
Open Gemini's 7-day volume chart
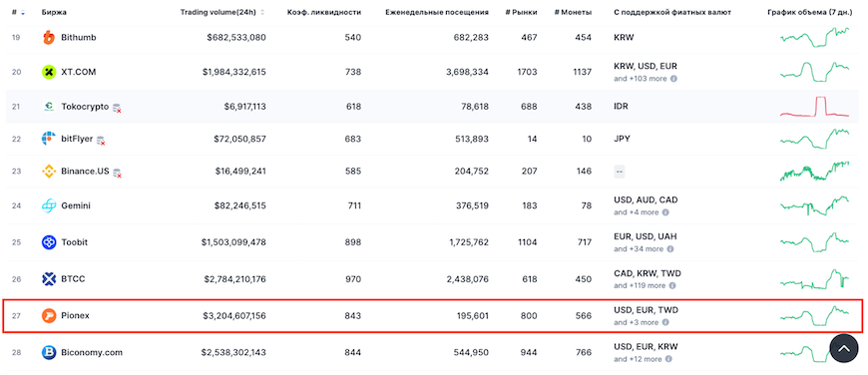pyautogui.click(x=814, y=205)
